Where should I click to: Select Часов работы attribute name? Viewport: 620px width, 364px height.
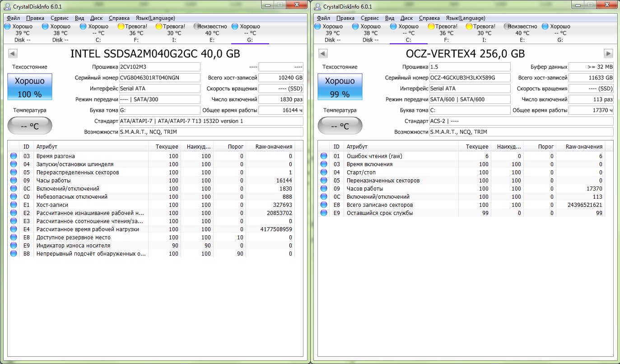364,189
